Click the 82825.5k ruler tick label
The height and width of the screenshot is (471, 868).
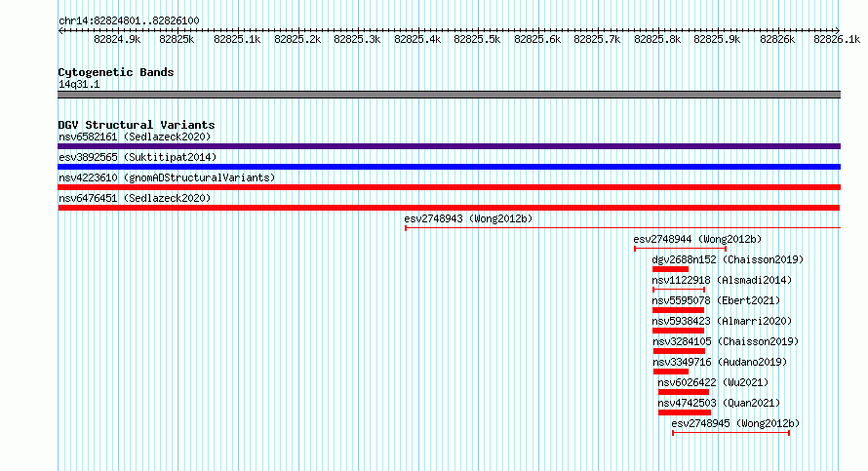pos(477,39)
